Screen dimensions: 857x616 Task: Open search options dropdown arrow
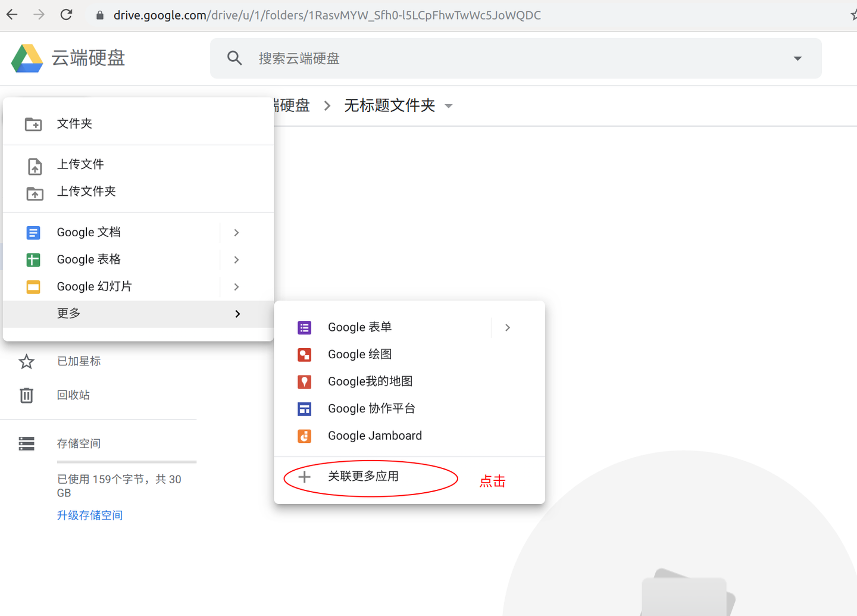tap(797, 58)
